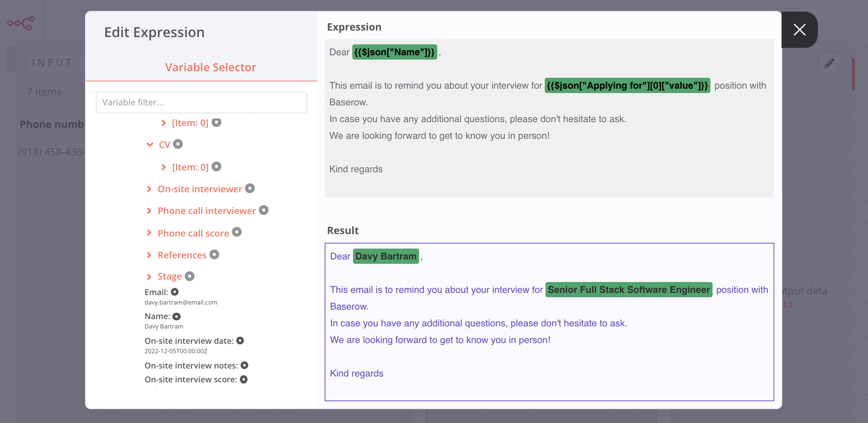This screenshot has width=868, height=423.
Task: Click the Applying for expression token
Action: point(627,86)
